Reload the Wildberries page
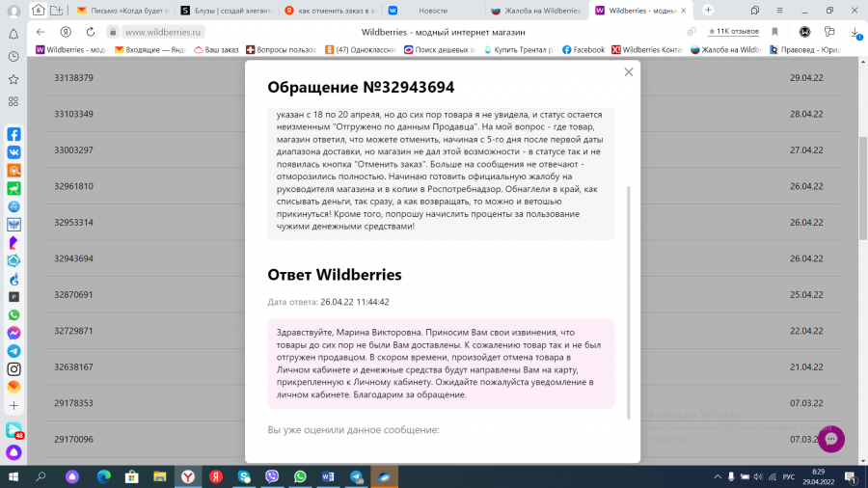868x488 pixels. pyautogui.click(x=91, y=32)
